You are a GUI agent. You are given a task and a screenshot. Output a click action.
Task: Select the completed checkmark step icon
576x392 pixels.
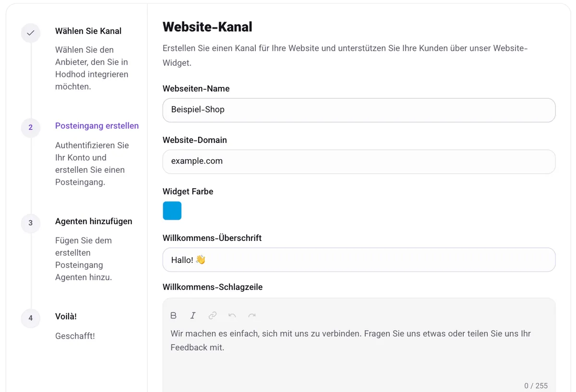tap(31, 33)
